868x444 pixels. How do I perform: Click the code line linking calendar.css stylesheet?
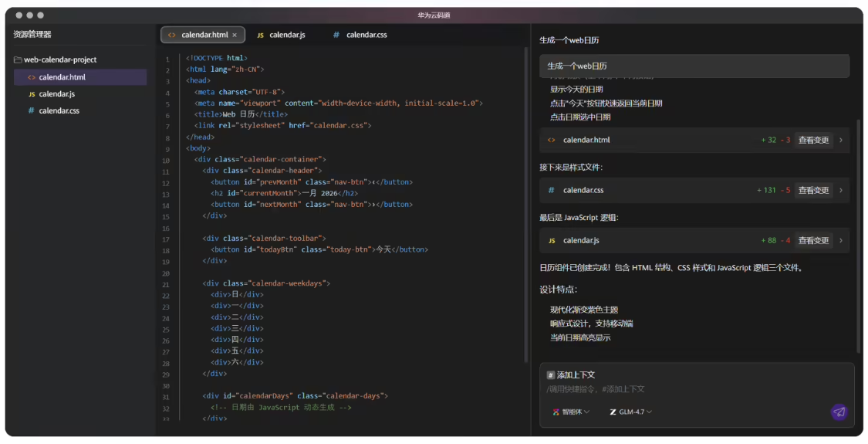[283, 126]
